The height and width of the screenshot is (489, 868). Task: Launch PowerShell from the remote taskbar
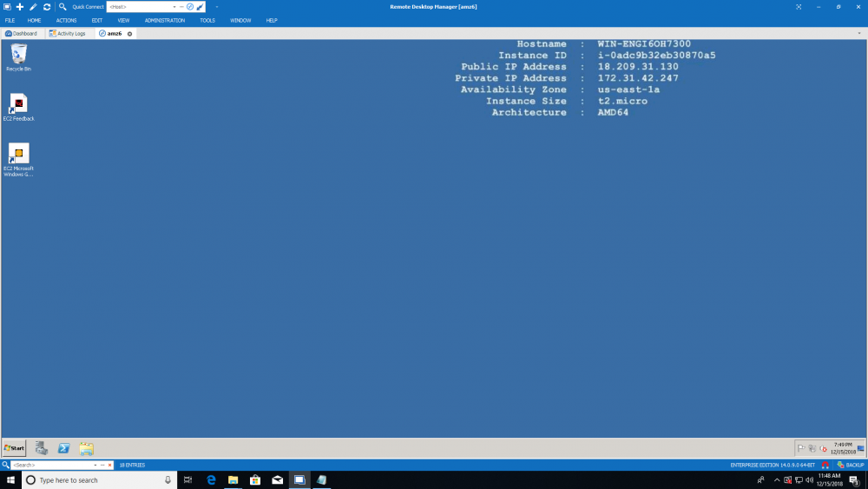(x=64, y=448)
